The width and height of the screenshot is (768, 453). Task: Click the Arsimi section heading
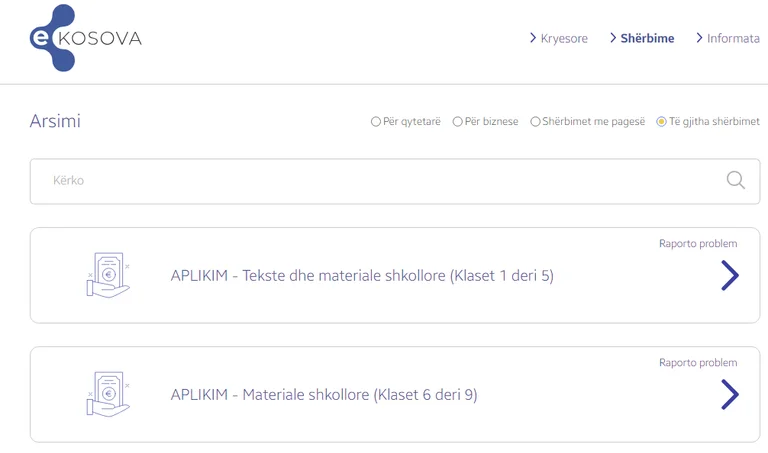[x=55, y=121]
